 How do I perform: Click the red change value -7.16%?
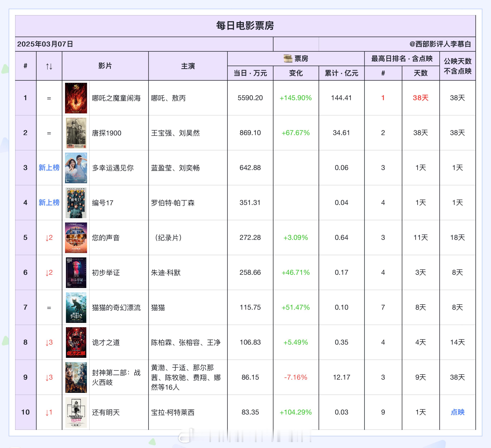tap(296, 377)
